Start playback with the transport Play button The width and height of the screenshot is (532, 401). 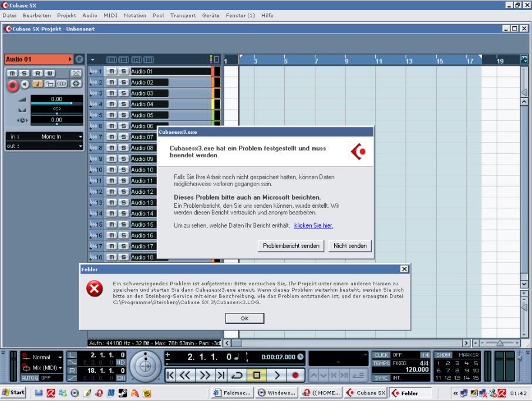tap(277, 375)
